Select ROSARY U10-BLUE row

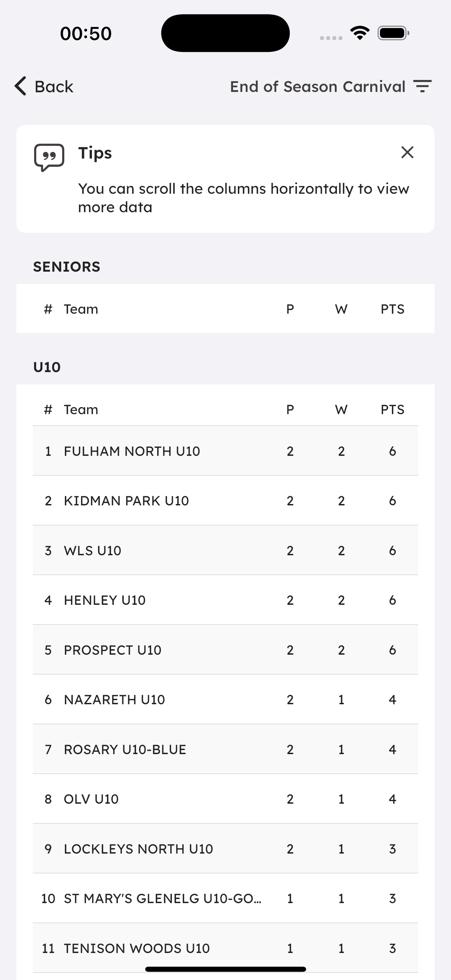coord(225,749)
